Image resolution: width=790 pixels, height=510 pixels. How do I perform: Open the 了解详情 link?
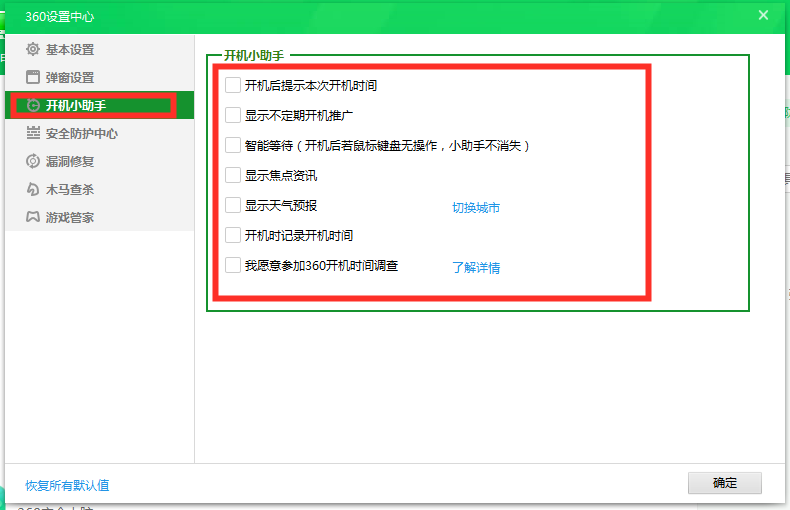click(x=475, y=268)
